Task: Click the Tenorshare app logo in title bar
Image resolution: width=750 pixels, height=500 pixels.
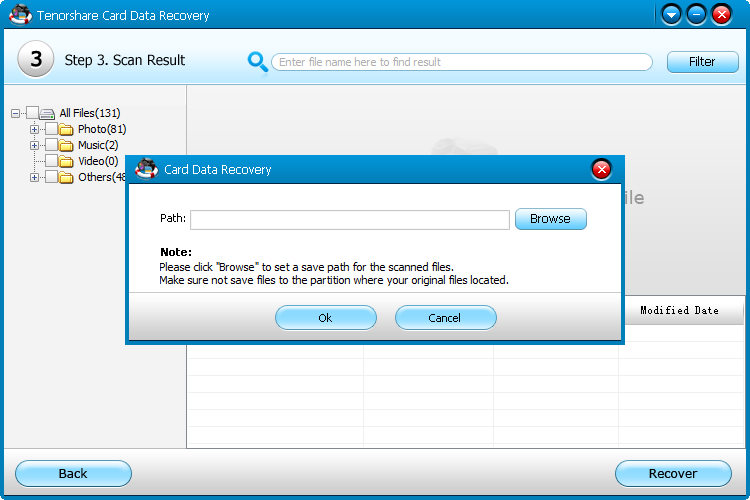Action: [20, 15]
